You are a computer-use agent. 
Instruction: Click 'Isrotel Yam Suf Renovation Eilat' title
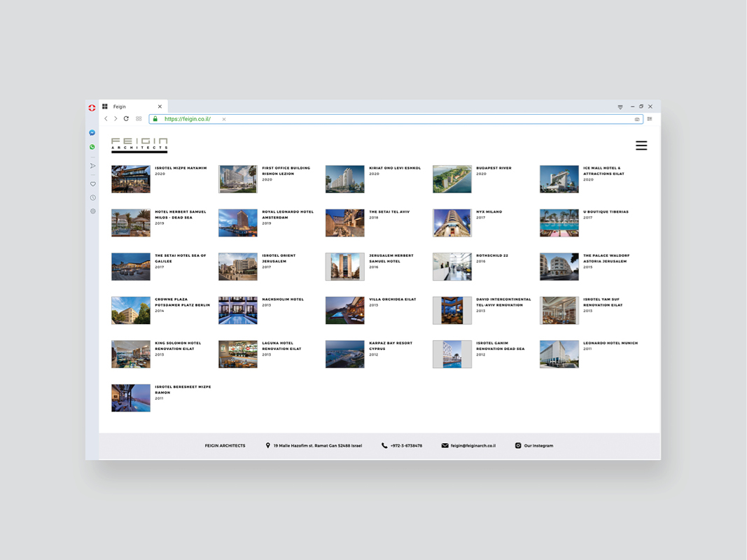pyautogui.click(x=603, y=302)
